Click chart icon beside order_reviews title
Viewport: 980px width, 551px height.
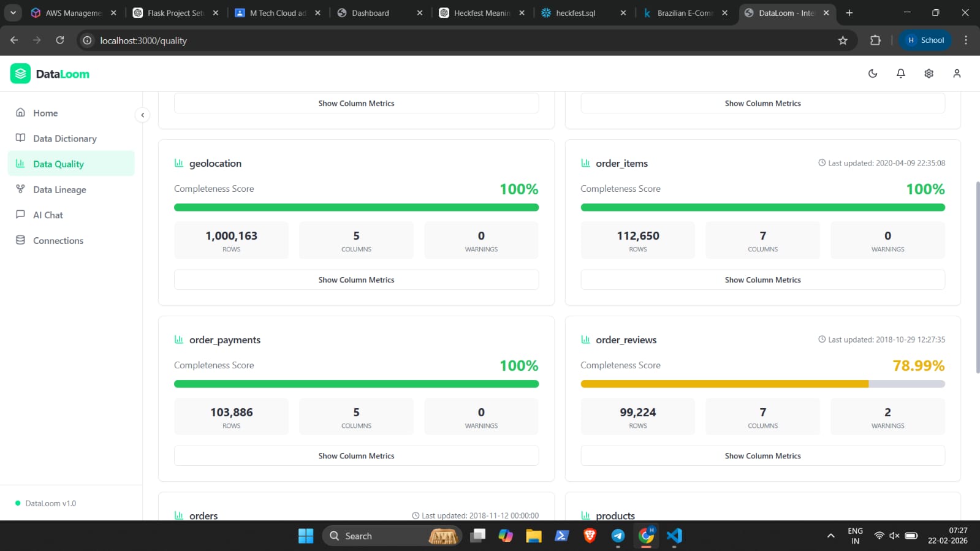[x=585, y=340]
